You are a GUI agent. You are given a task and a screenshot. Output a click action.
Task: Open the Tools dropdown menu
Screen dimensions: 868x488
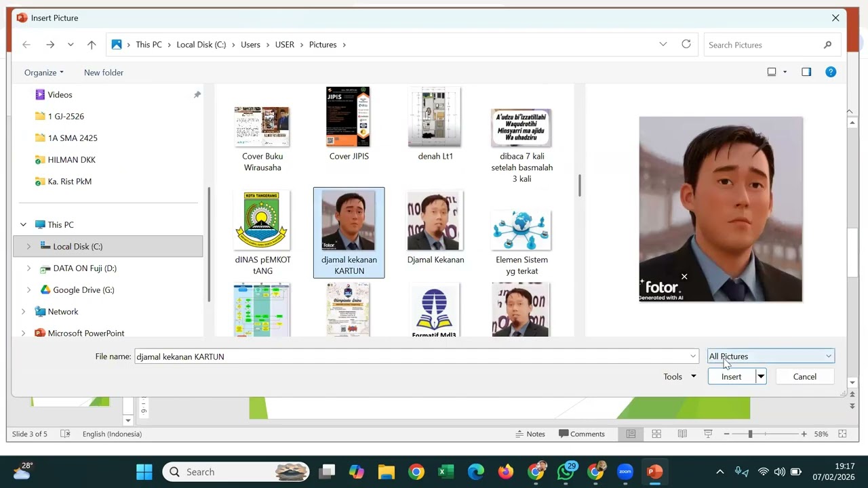[679, 377]
